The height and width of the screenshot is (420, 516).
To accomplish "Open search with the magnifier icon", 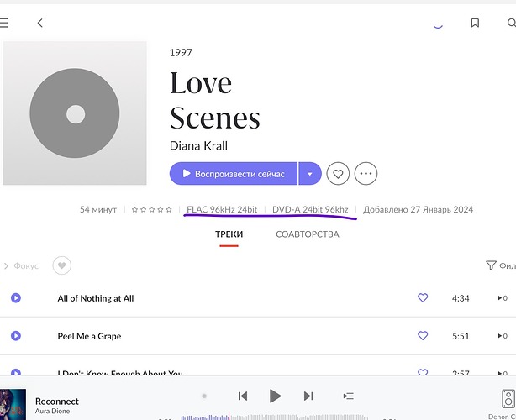I will (x=511, y=24).
